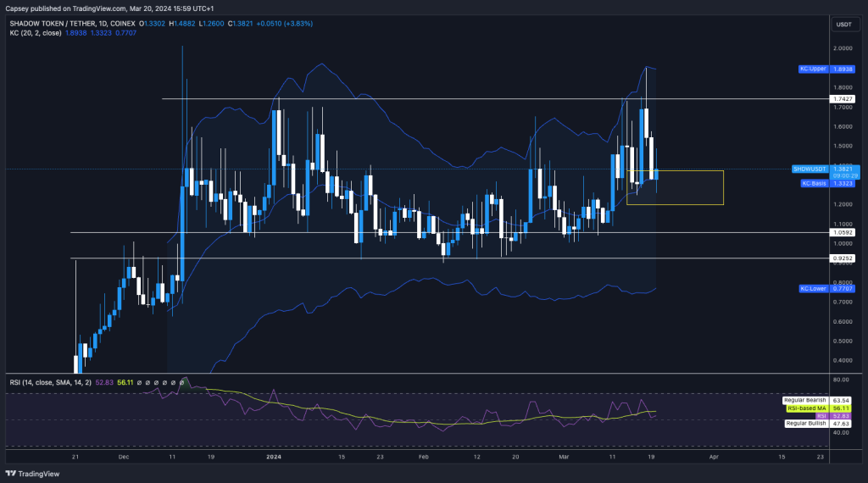Click the RSI-based MA yellow label
The width and height of the screenshot is (868, 483).
coord(807,408)
